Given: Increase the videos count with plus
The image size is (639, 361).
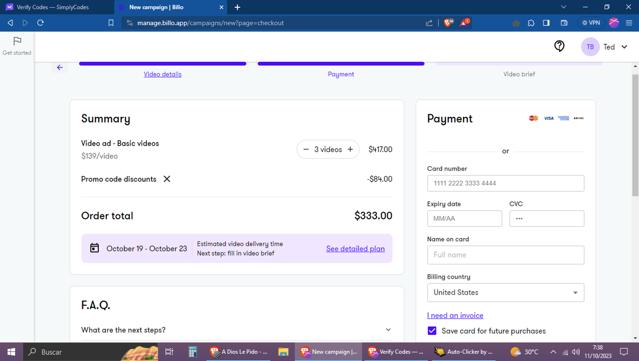Looking at the screenshot, I should pos(350,150).
